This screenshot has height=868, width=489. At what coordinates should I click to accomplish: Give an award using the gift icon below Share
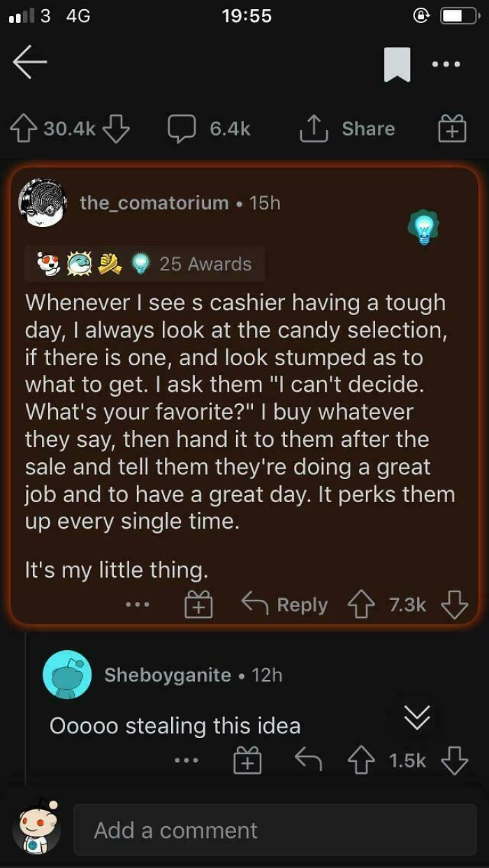pos(451,128)
